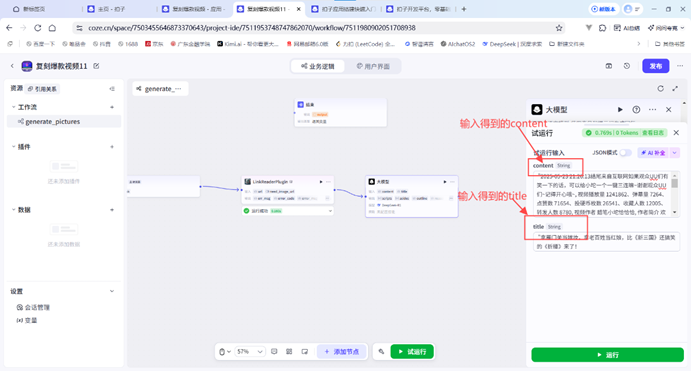Expand the canvas to fullscreen

point(675,89)
